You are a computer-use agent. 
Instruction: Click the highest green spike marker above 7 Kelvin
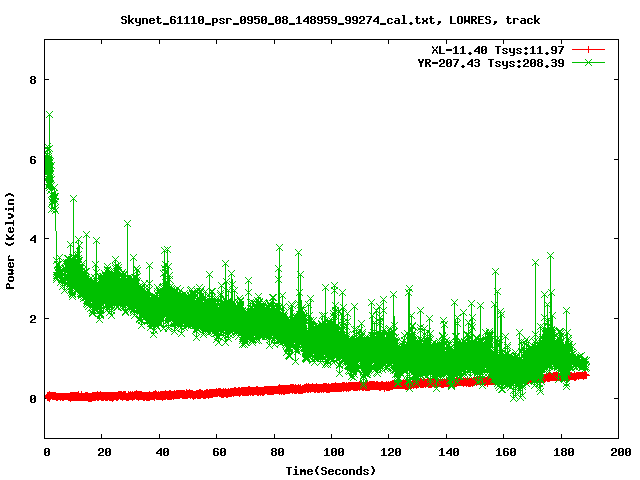point(49,115)
